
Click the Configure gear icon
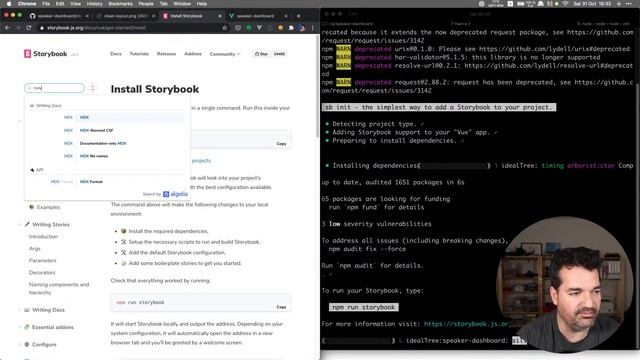click(27, 344)
